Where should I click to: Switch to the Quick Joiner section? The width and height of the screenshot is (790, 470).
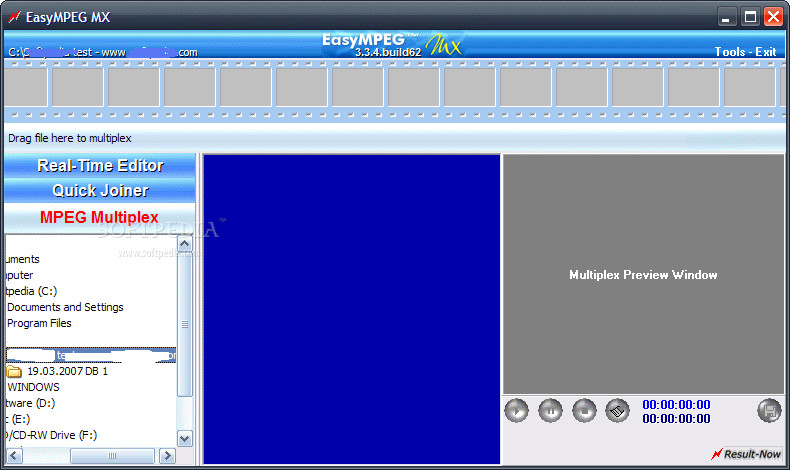click(x=100, y=191)
